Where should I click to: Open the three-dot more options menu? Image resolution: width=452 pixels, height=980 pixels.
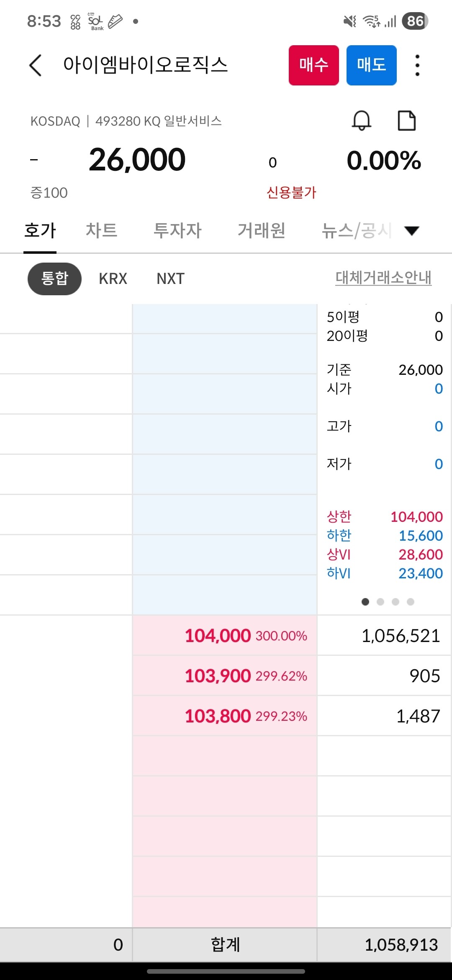tap(417, 65)
